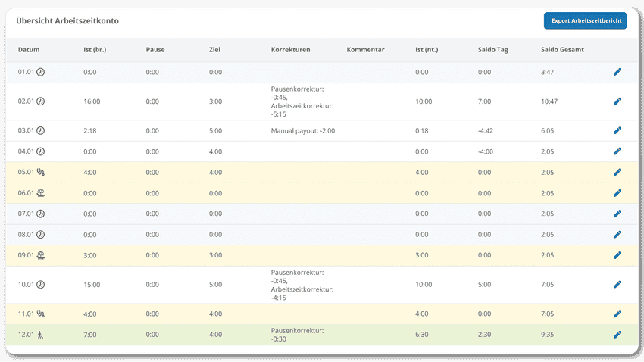Click the clock icon beside 02.01
This screenshot has height=362, width=644.
40,101
